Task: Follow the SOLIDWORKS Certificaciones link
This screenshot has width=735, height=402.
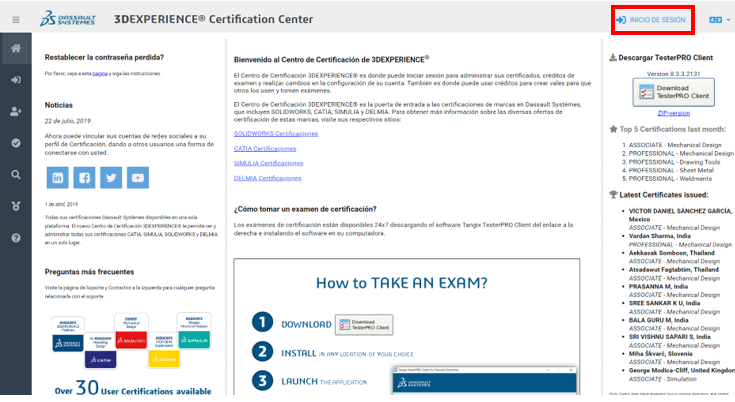Action: 276,134
